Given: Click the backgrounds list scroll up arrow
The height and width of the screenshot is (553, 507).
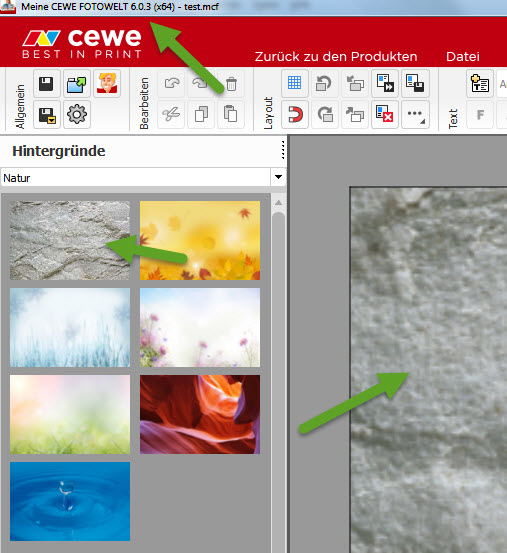Looking at the screenshot, I should [x=278, y=202].
